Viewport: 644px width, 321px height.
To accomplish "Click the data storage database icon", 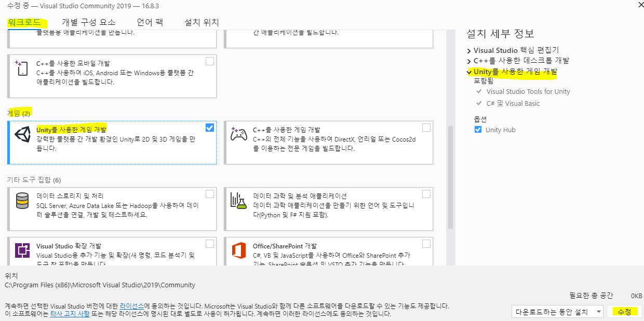I will click(x=22, y=201).
